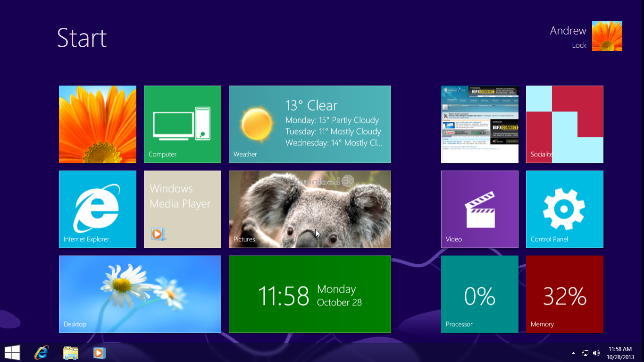Open the Video tile
644x362 pixels.
[x=479, y=209]
